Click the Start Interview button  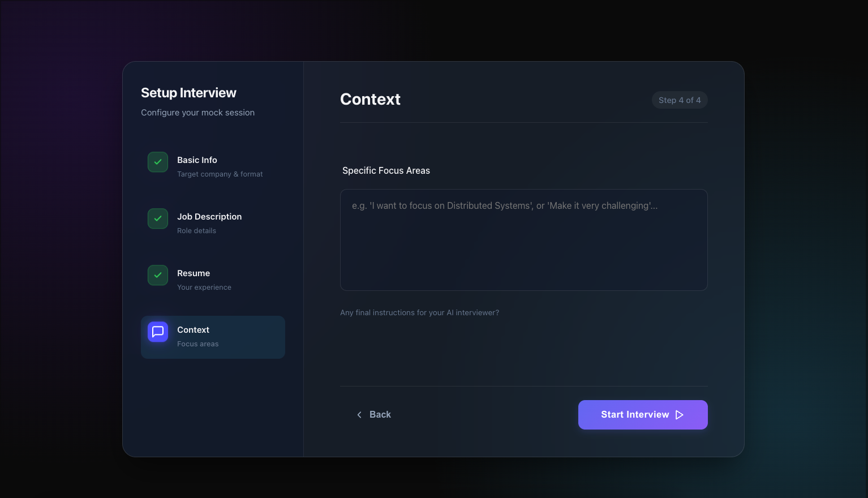coord(643,415)
